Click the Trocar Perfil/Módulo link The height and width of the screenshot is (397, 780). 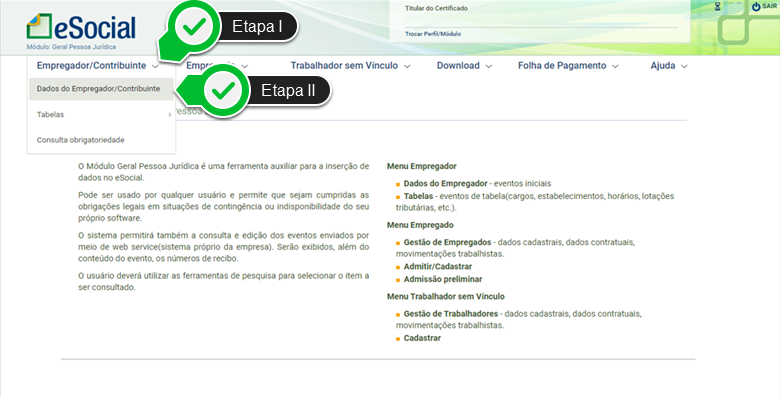coord(433,34)
